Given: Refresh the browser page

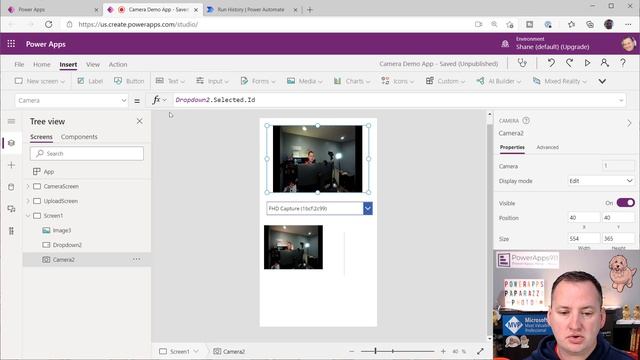Looking at the screenshot, I should tap(49, 24).
